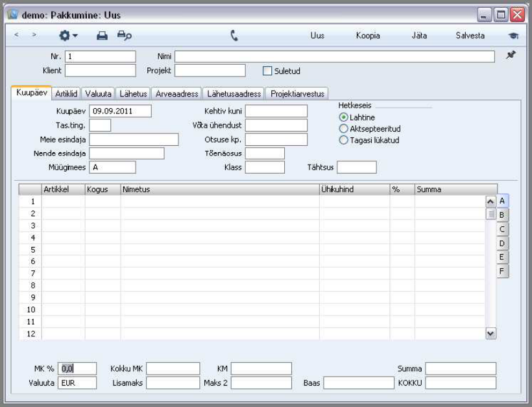The image size is (532, 407).
Task: Select the Tagasi lükatud radio option
Action: click(343, 140)
